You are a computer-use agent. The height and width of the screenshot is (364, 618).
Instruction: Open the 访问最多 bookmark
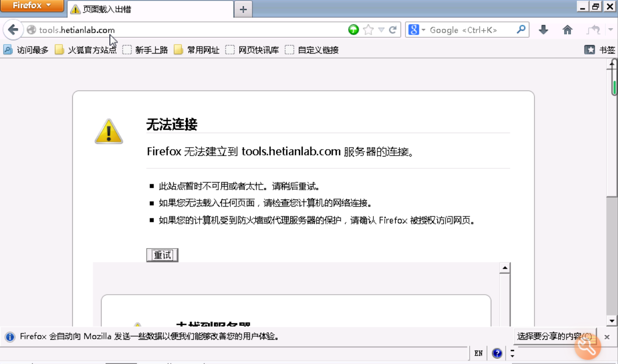26,50
